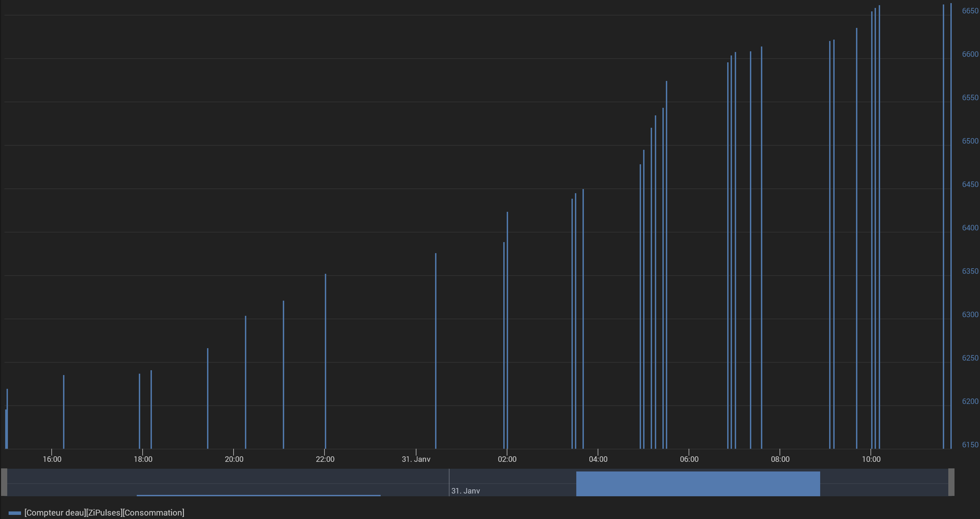980x519 pixels.
Task: Click the lone bar after 31. Janv
Action: 436,350
